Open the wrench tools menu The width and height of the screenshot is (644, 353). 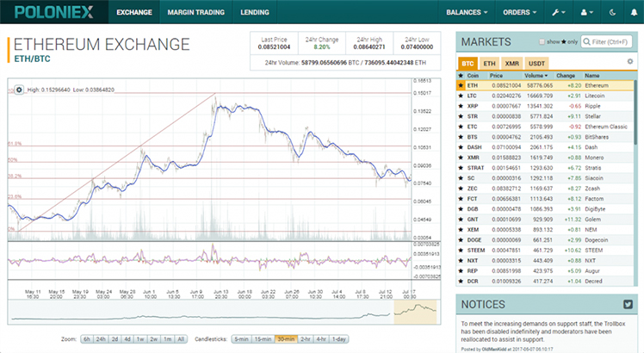[x=559, y=12]
